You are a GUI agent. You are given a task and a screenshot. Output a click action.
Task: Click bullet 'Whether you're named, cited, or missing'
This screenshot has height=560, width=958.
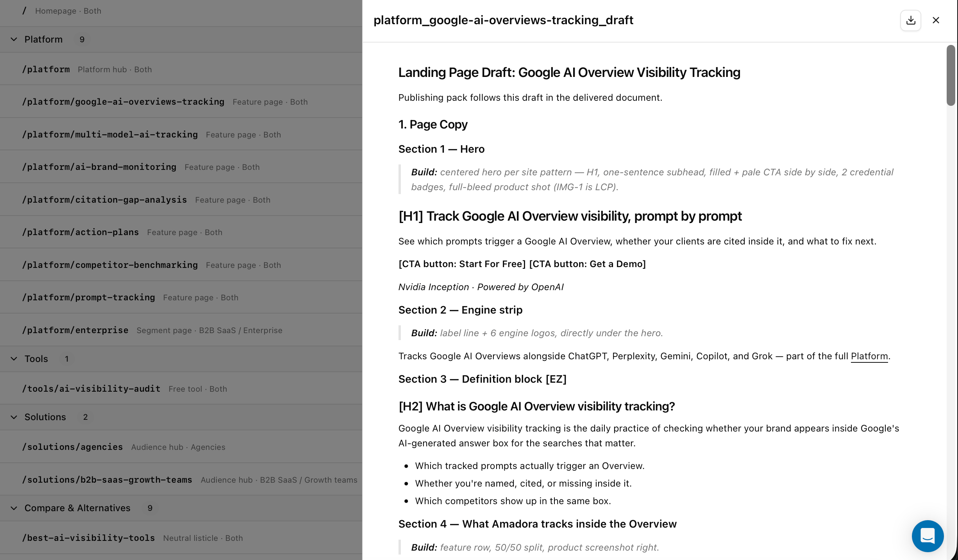tap(523, 483)
